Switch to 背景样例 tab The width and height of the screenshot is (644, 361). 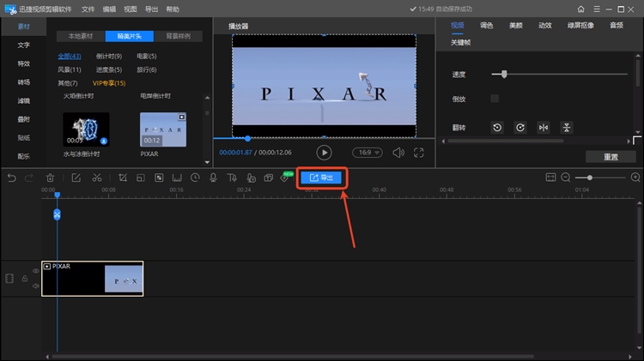(x=179, y=36)
